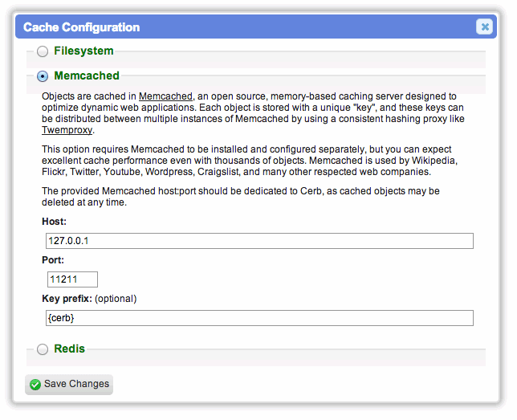Click the Port field showing 11211

72,279
